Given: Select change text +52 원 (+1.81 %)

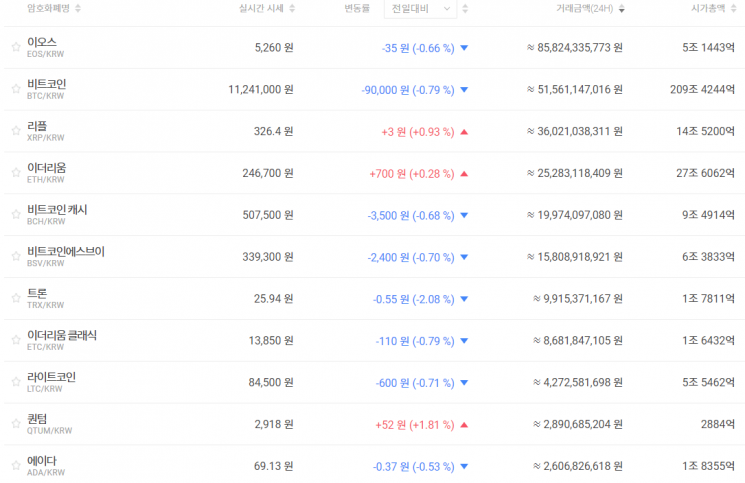Looking at the screenshot, I should click(x=415, y=425).
